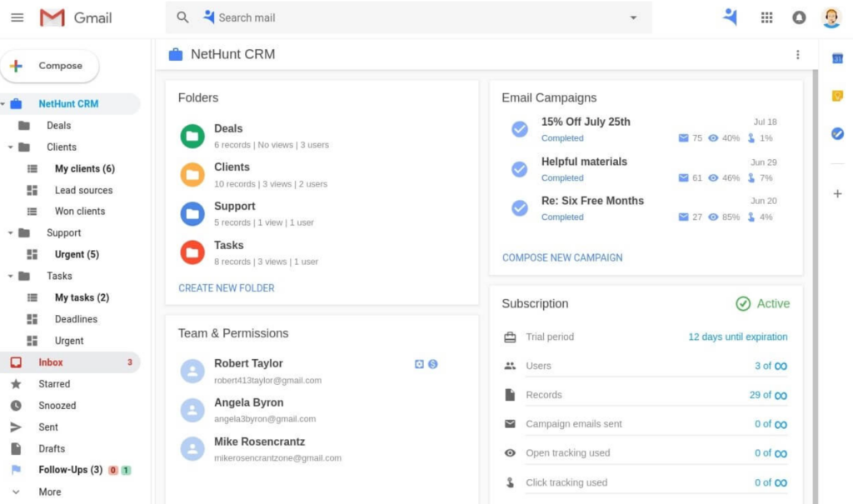Click the Gmail logo
853x504 pixels.
[x=76, y=18]
